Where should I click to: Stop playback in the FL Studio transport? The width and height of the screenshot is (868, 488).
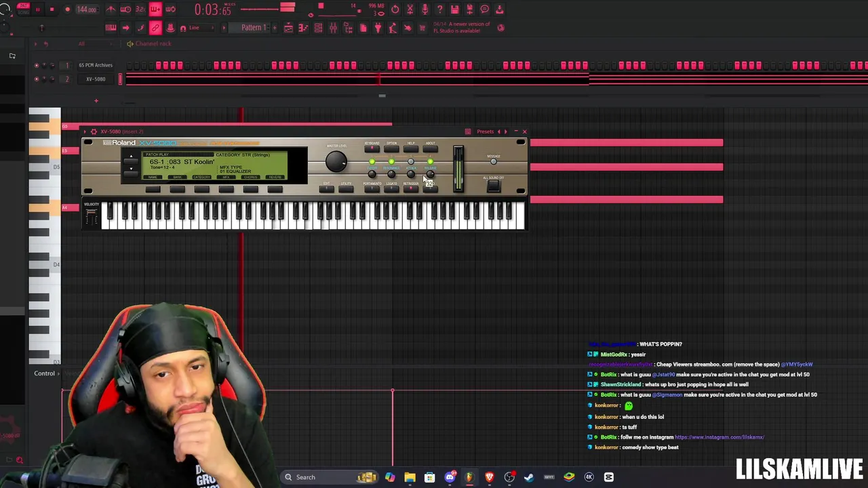(x=52, y=9)
